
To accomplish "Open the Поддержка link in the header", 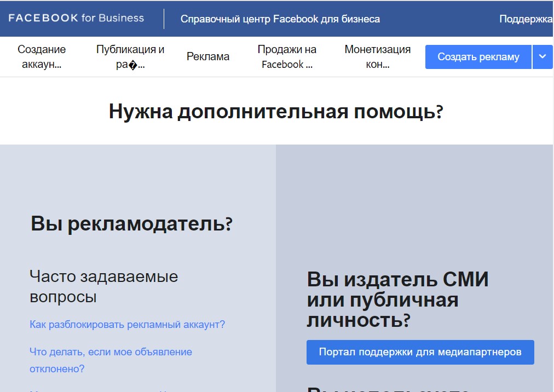I will point(526,19).
